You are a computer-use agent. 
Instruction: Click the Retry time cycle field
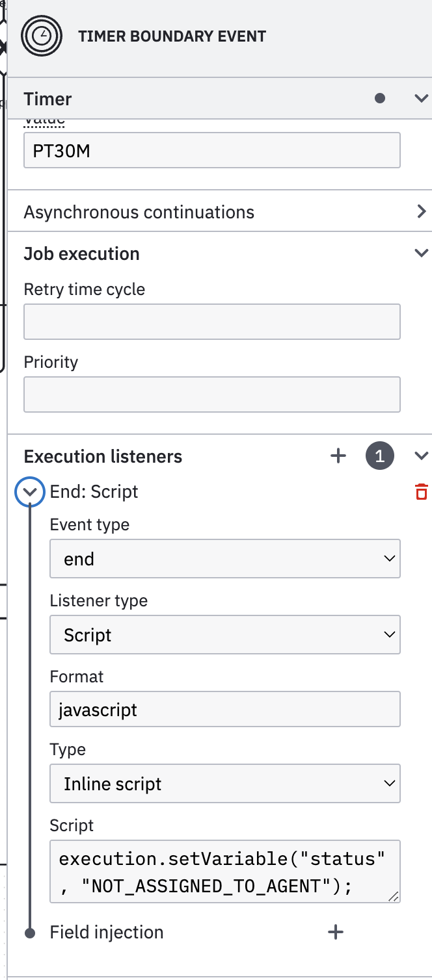coord(211,322)
